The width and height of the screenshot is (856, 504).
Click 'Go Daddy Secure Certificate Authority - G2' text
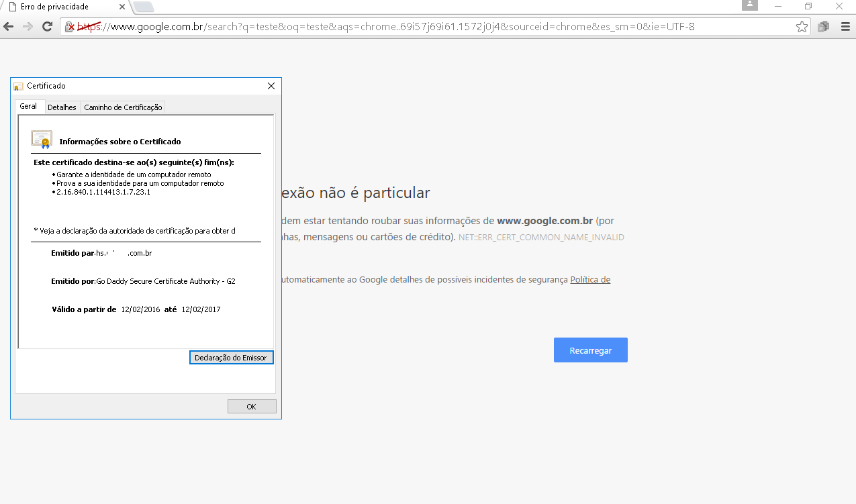point(166,281)
